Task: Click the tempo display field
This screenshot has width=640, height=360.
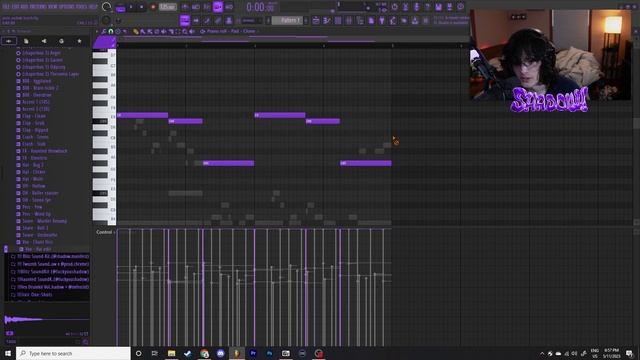Action: [x=167, y=7]
